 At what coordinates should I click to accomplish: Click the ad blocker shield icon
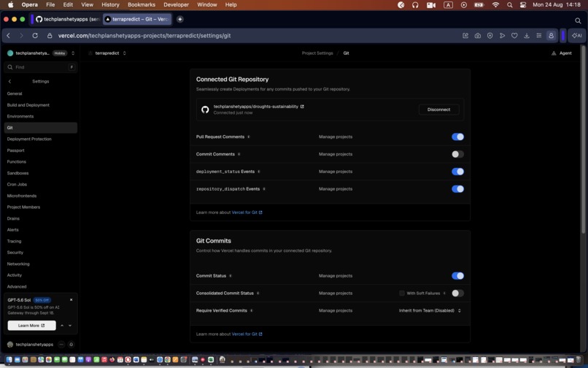coord(490,36)
